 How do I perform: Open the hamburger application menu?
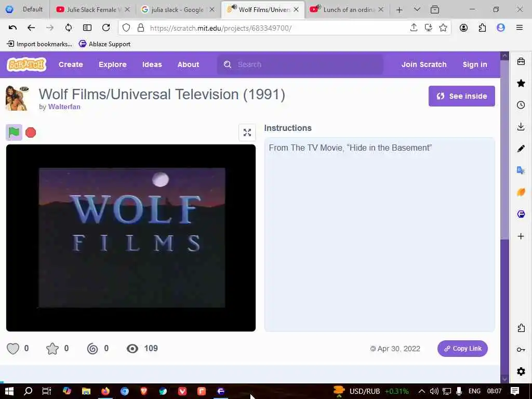[519, 28]
